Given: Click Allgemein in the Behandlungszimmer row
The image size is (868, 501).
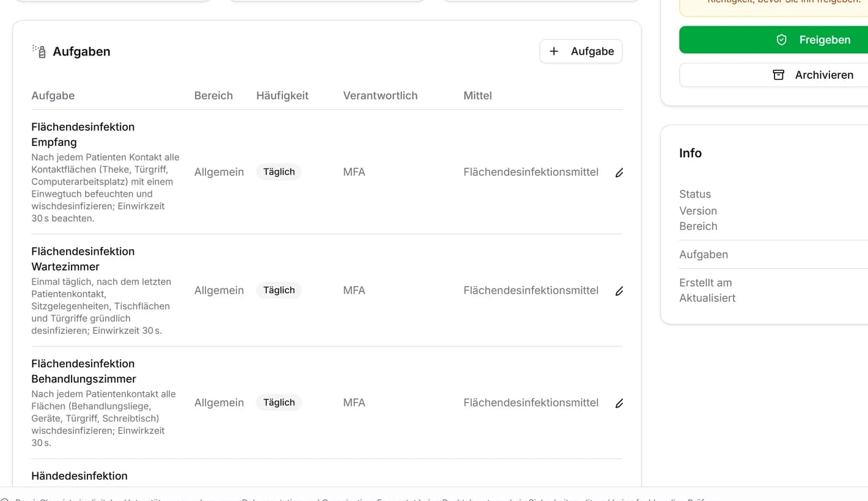Looking at the screenshot, I should [219, 403].
